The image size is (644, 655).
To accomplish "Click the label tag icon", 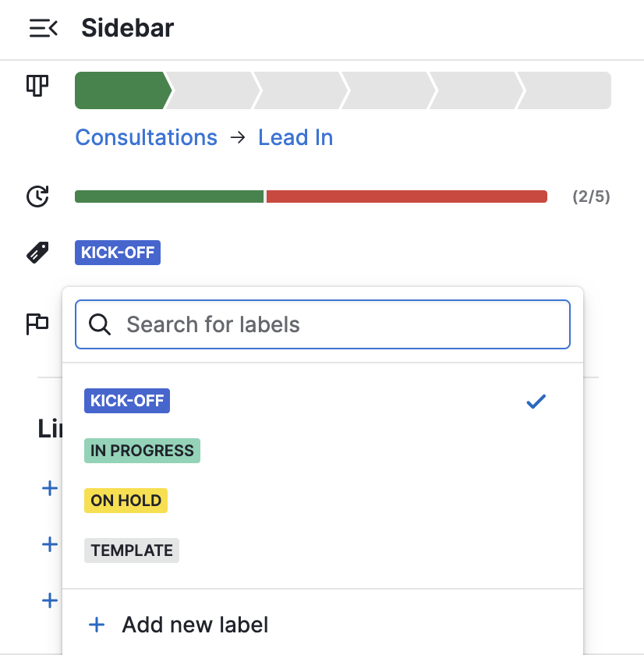I will (37, 252).
